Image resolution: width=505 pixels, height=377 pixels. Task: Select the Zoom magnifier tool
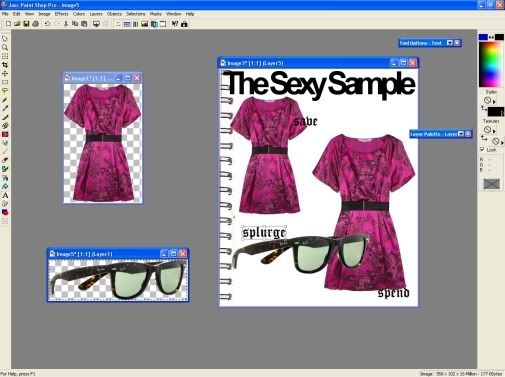click(x=5, y=47)
